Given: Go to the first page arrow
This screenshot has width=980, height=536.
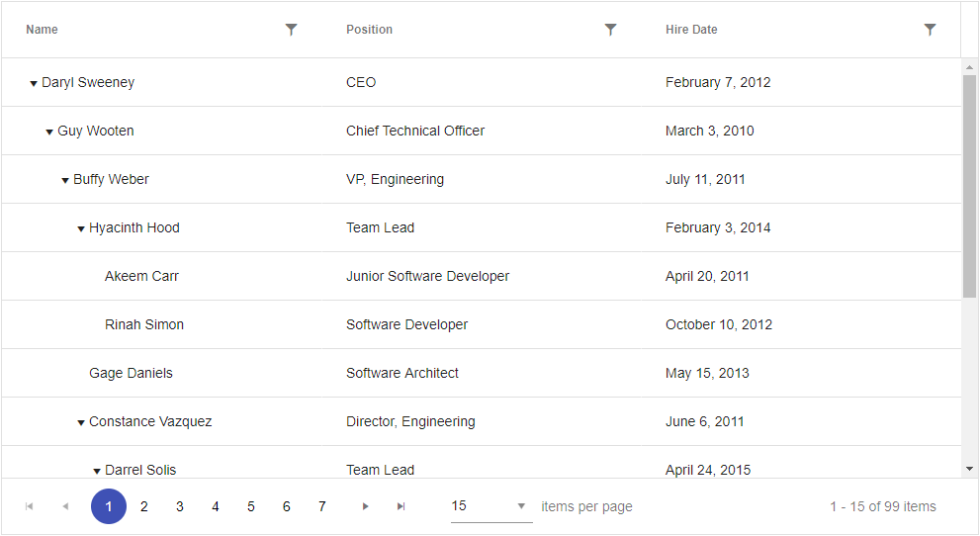Looking at the screenshot, I should pyautogui.click(x=30, y=506).
